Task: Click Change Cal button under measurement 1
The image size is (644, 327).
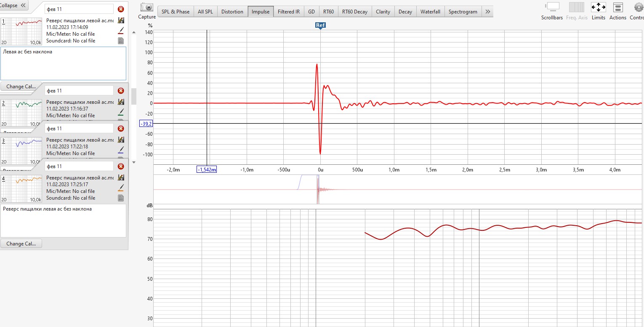Action: click(21, 86)
